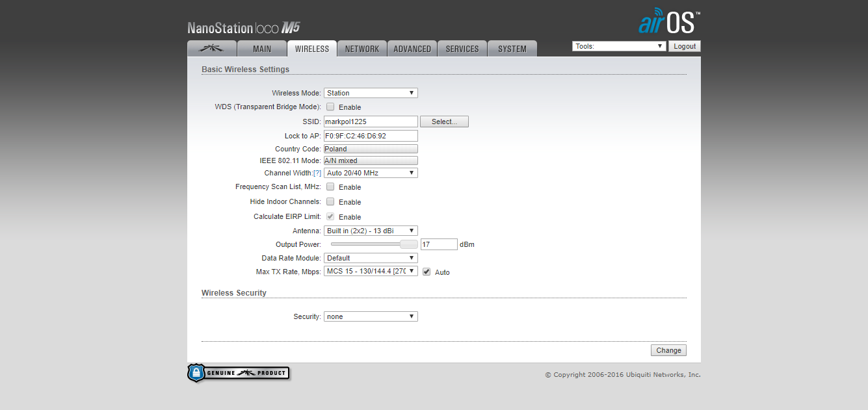The height and width of the screenshot is (410, 868).
Task: Click the SSID input field
Action: [371, 122]
